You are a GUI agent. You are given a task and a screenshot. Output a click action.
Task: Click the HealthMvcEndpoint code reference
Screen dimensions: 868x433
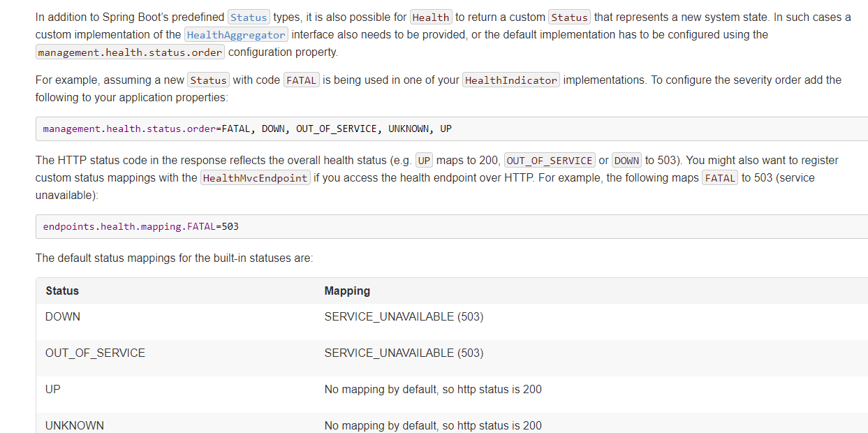tap(256, 177)
